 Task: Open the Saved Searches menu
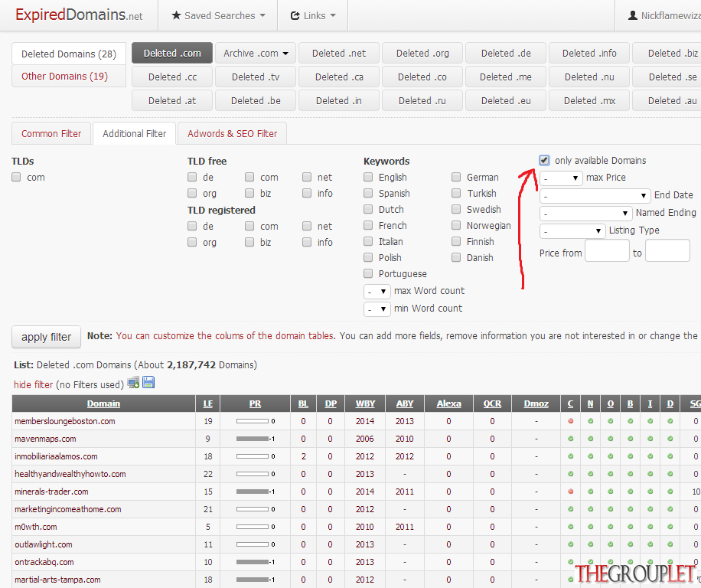point(218,15)
